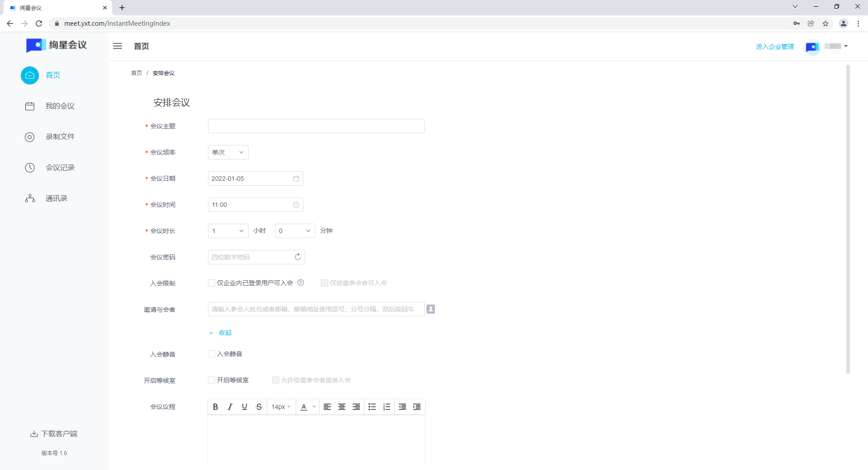This screenshot has width=868, height=470.
Task: Toggle underline formatting in agenda editor
Action: coord(245,407)
